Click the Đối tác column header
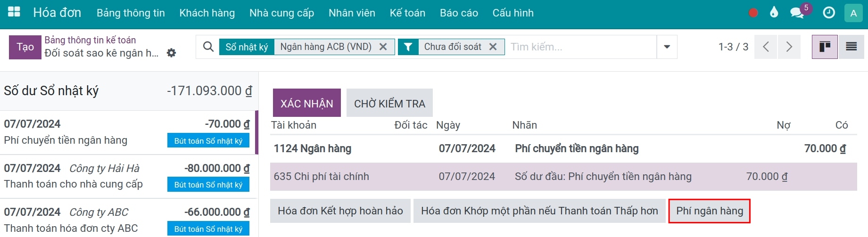This screenshot has height=237, width=868. [x=411, y=125]
